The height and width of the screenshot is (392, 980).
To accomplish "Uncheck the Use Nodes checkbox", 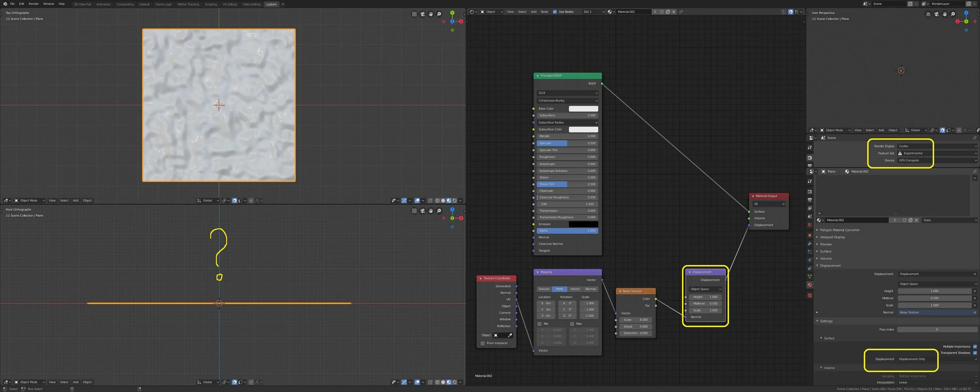I will [x=555, y=12].
